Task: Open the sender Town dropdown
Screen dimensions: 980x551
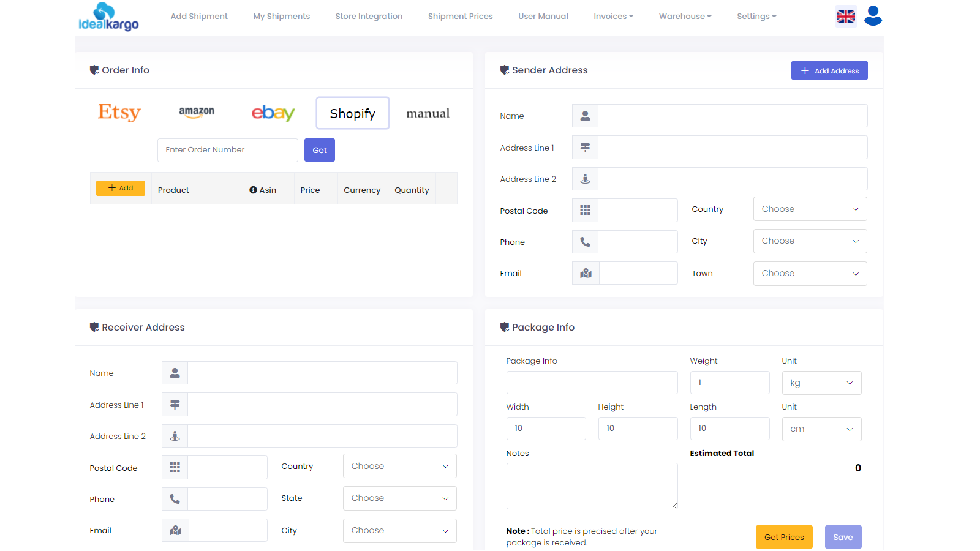Action: 810,274
